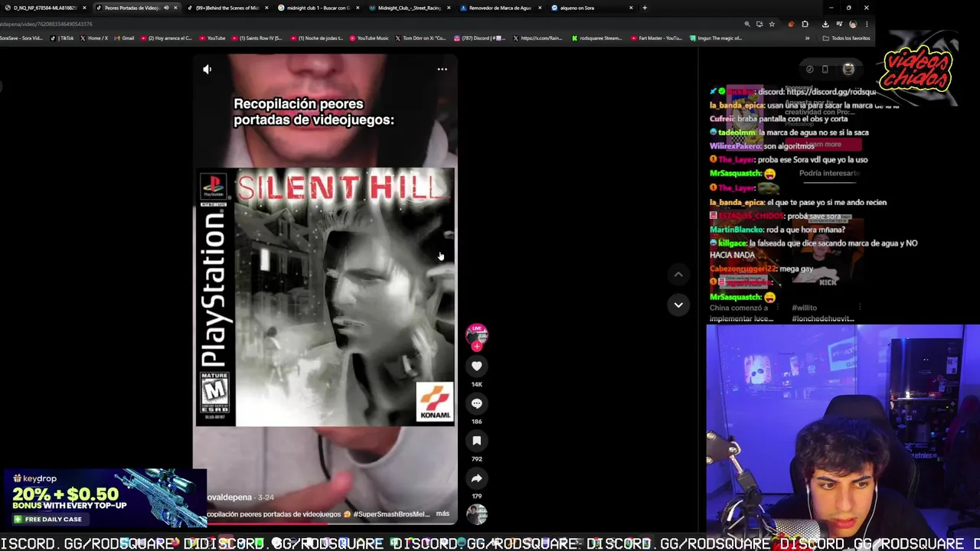
Task: Seek in the video progress bar
Action: pos(325,523)
